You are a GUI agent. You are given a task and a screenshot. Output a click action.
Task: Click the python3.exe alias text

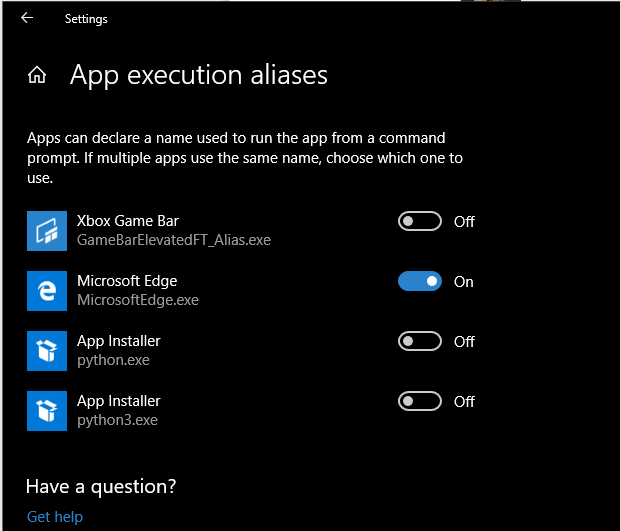click(117, 420)
